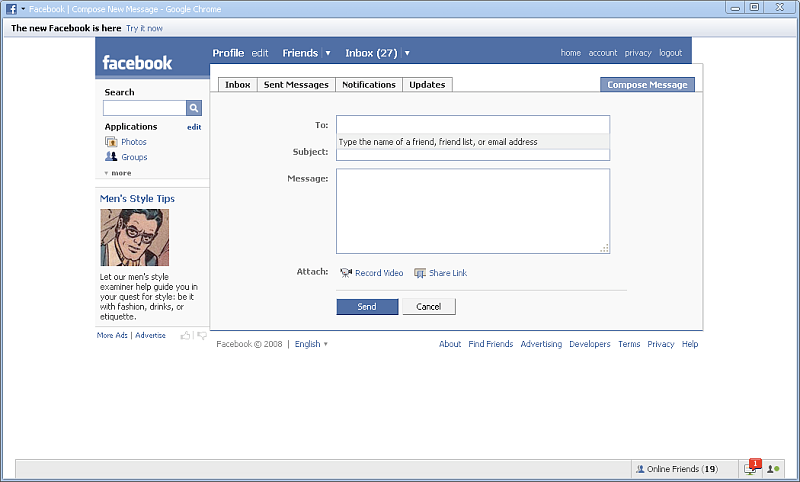Image resolution: width=800 pixels, height=482 pixels.
Task: Focus the Subject field
Action: [x=473, y=155]
